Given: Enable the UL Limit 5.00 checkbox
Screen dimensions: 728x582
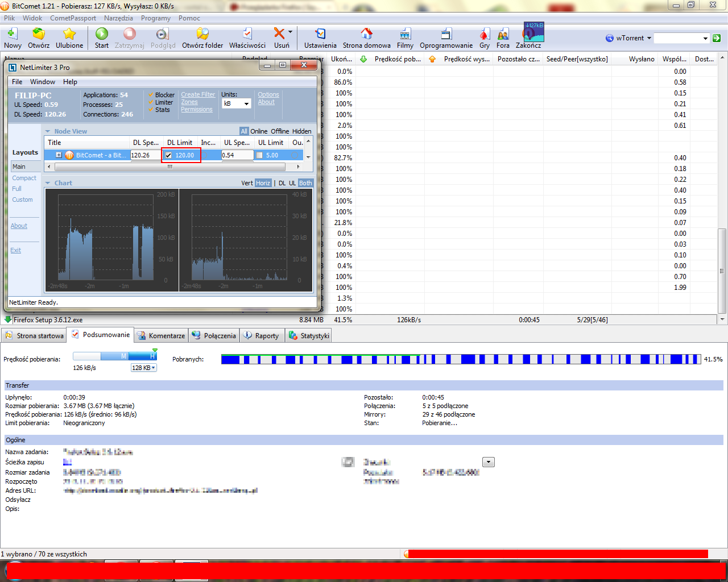Looking at the screenshot, I should click(259, 155).
